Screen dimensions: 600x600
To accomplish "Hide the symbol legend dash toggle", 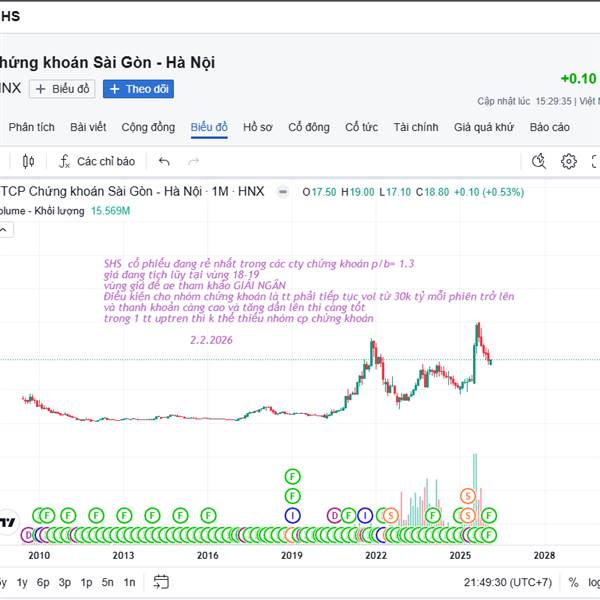I will (283, 192).
